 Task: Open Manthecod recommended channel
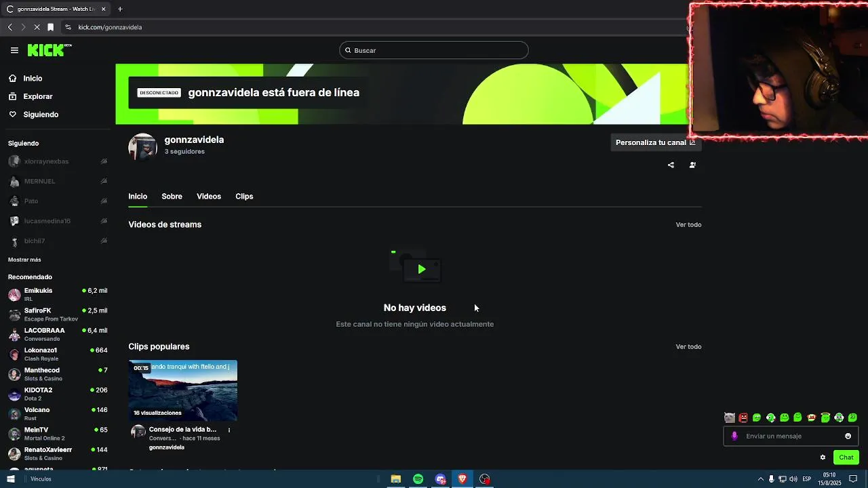click(x=58, y=374)
